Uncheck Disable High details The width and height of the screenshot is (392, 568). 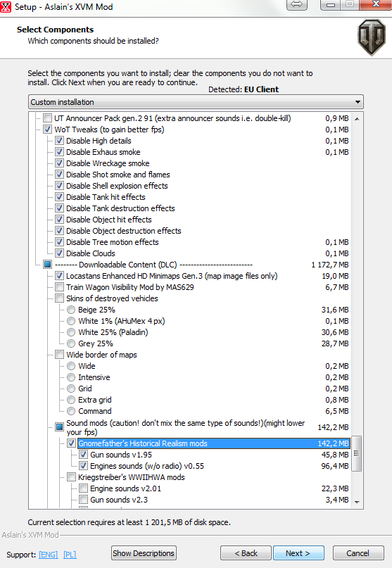tap(59, 141)
